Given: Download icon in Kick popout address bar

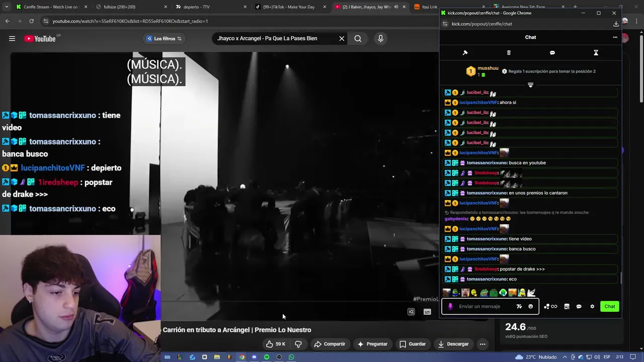Looking at the screenshot, I should 616,24.
